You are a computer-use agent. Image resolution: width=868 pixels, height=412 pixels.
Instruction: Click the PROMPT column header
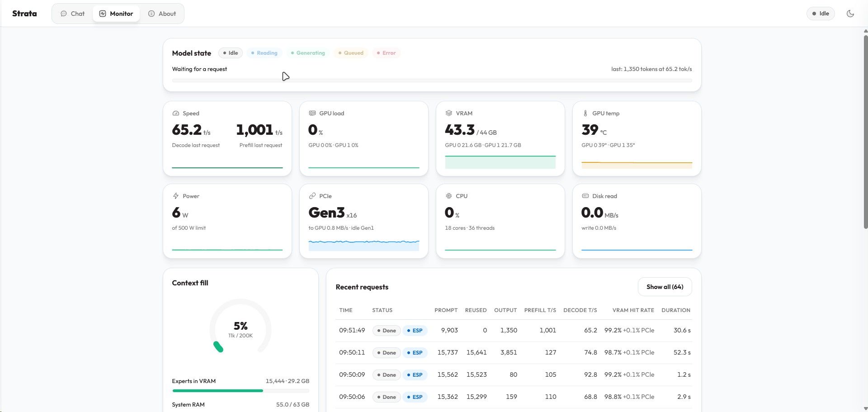coord(446,310)
